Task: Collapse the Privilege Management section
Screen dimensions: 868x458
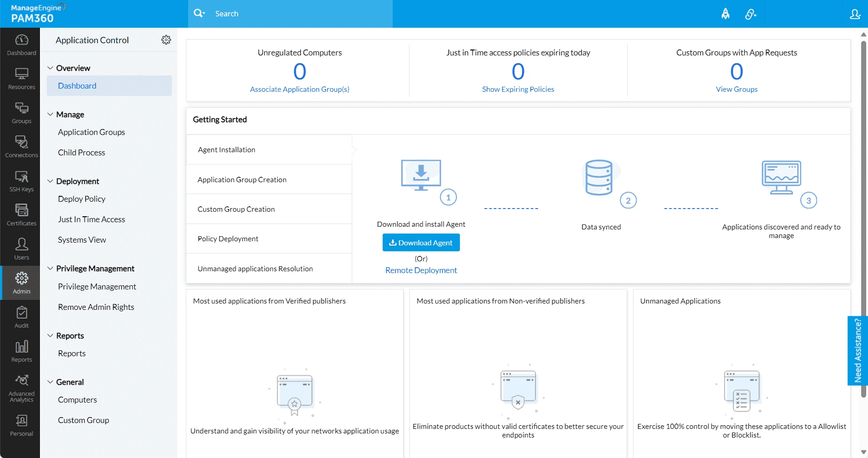Action: tap(50, 269)
